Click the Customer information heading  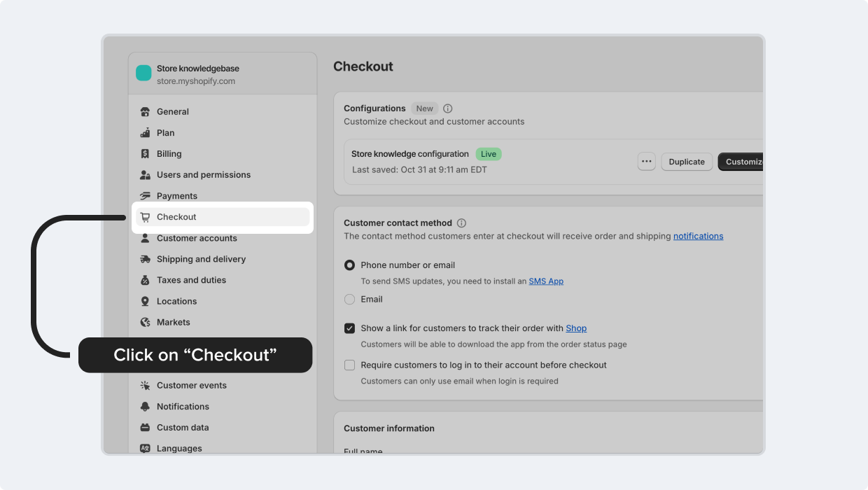pyautogui.click(x=389, y=428)
